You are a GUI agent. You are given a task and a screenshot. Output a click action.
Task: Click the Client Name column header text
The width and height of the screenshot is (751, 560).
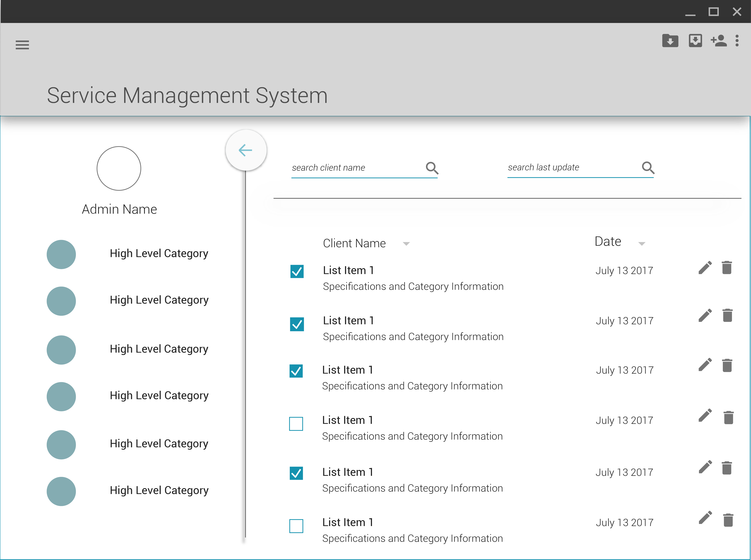point(354,243)
